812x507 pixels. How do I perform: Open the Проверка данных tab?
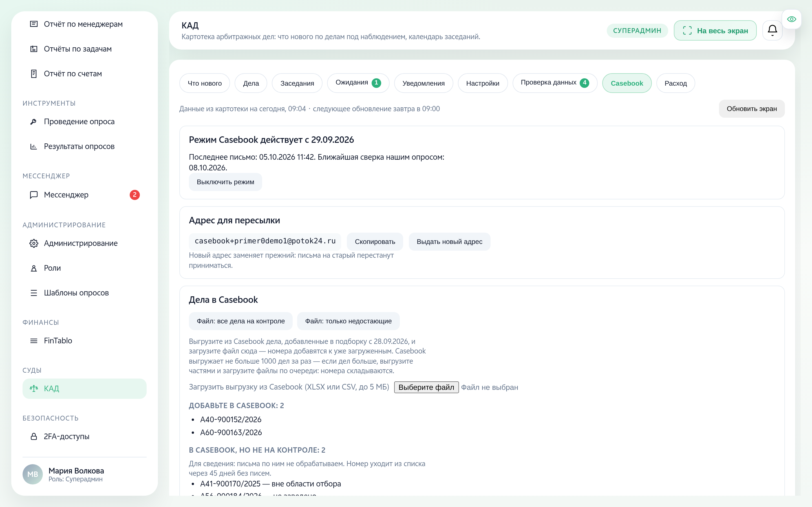[555, 83]
